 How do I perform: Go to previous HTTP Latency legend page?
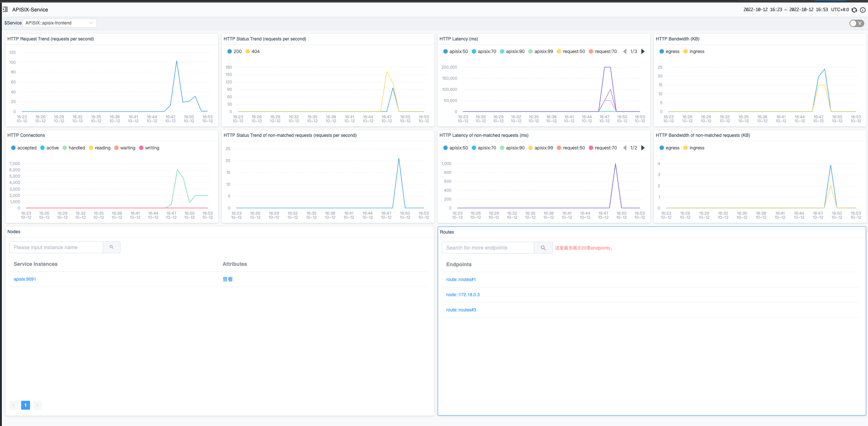[625, 52]
